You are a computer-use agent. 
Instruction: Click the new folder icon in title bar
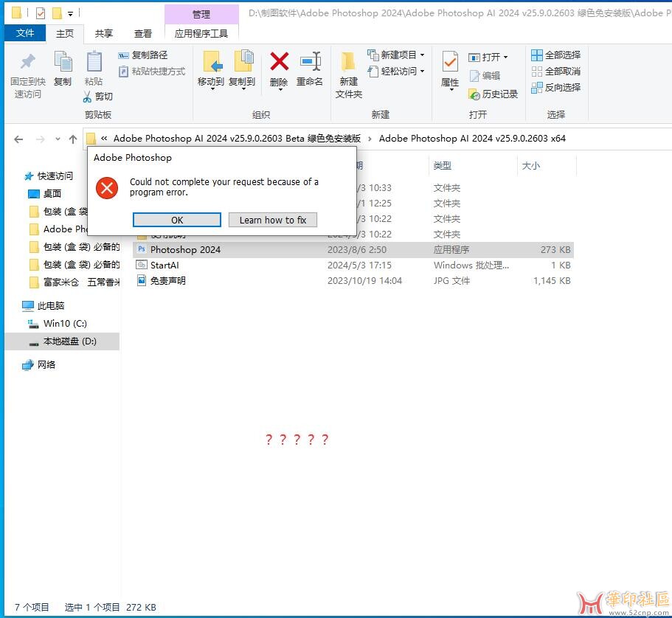[x=57, y=13]
